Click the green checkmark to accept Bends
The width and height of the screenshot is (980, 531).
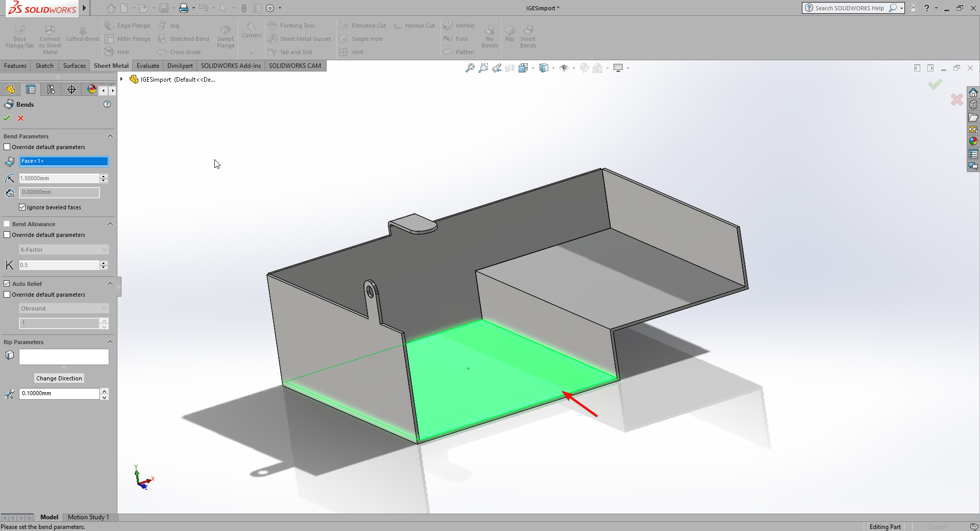click(x=7, y=118)
